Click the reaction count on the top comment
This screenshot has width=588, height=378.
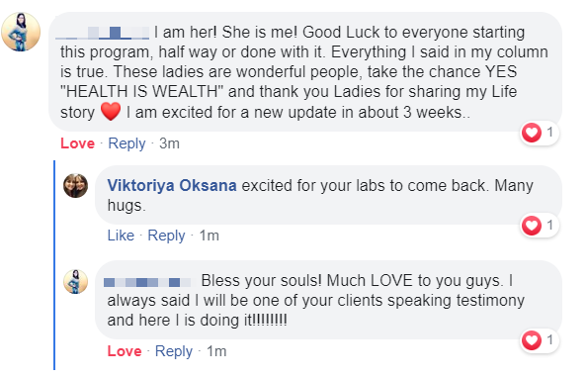pyautogui.click(x=549, y=133)
